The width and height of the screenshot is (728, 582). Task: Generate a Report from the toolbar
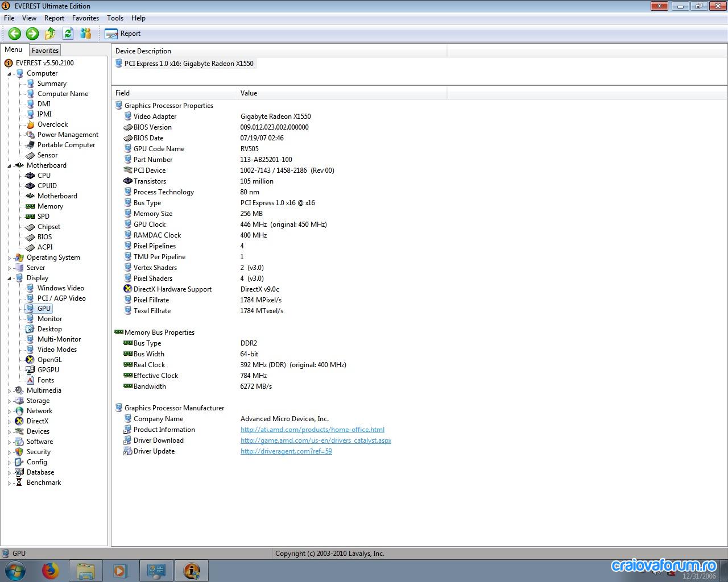[x=123, y=34]
